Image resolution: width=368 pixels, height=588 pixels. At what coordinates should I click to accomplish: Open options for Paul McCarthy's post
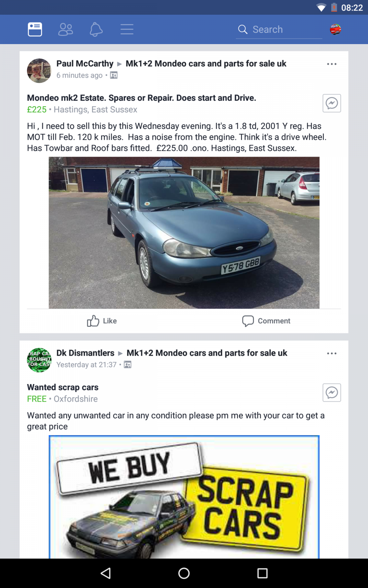pos(332,64)
